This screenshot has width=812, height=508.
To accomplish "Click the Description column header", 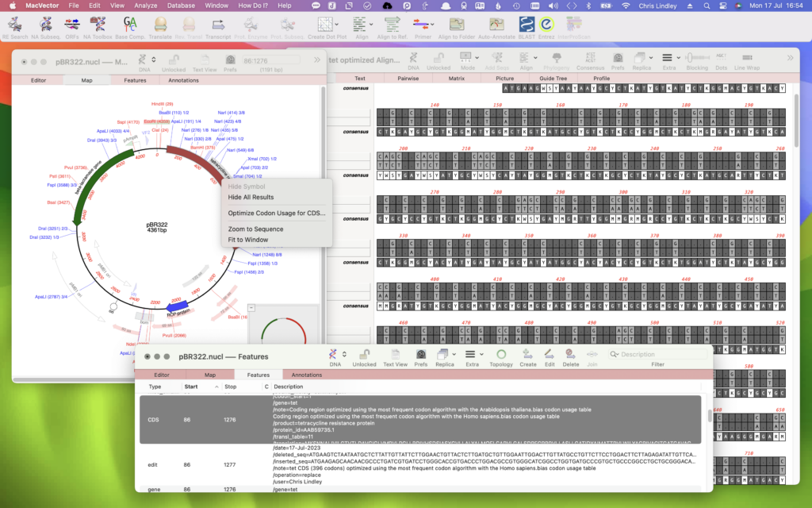I will click(289, 387).
